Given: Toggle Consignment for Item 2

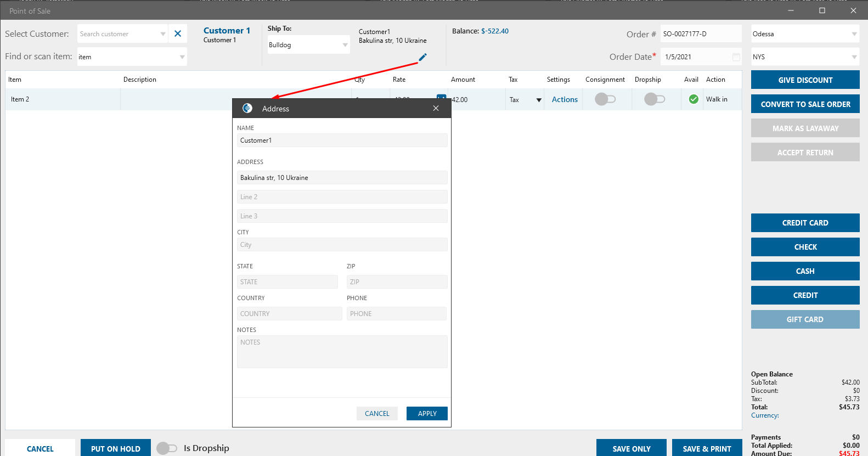Looking at the screenshot, I should tap(605, 99).
